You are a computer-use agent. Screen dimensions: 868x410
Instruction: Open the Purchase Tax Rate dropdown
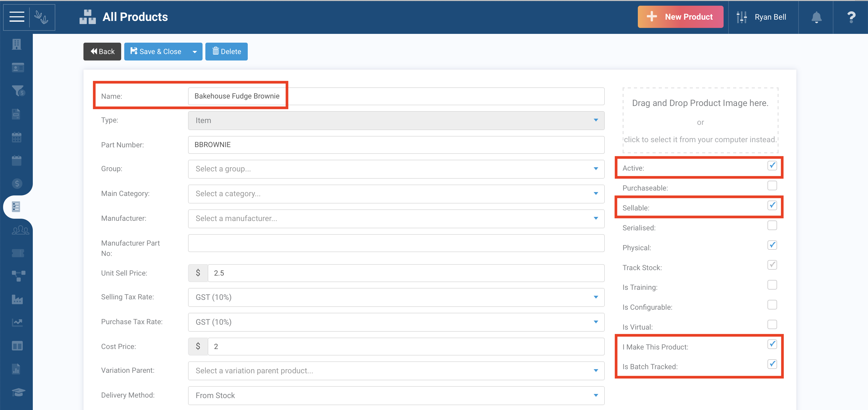pos(396,322)
